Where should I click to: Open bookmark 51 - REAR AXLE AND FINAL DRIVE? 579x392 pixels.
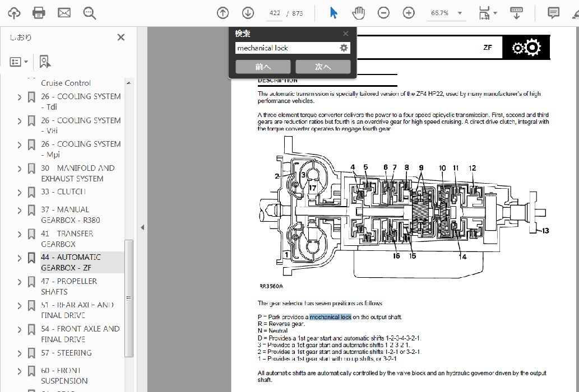(x=77, y=310)
